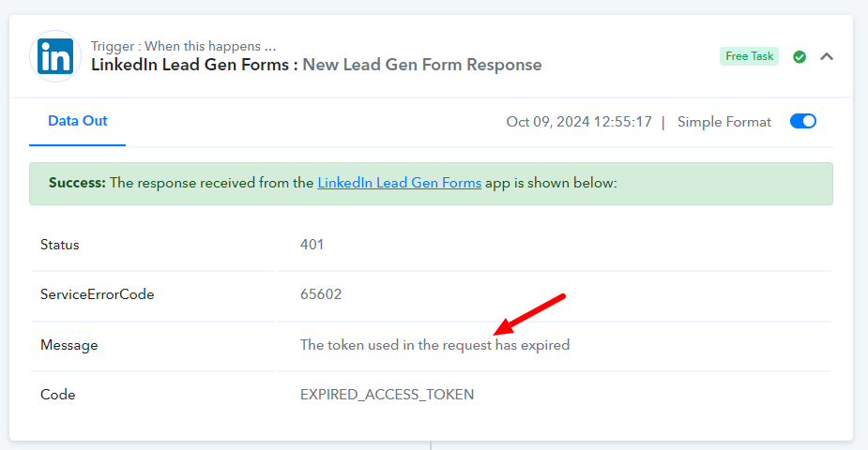868x450 pixels.
Task: Click the Simple Format label text
Action: tap(724, 122)
